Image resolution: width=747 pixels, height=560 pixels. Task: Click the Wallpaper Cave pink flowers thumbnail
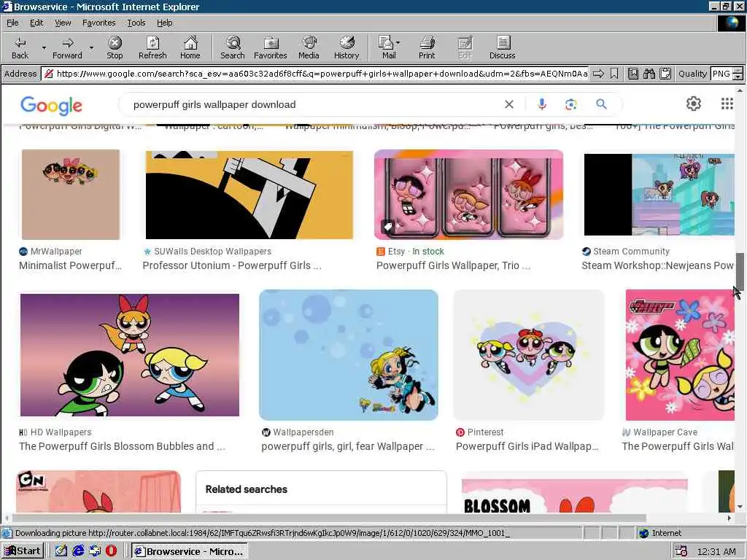tap(680, 355)
